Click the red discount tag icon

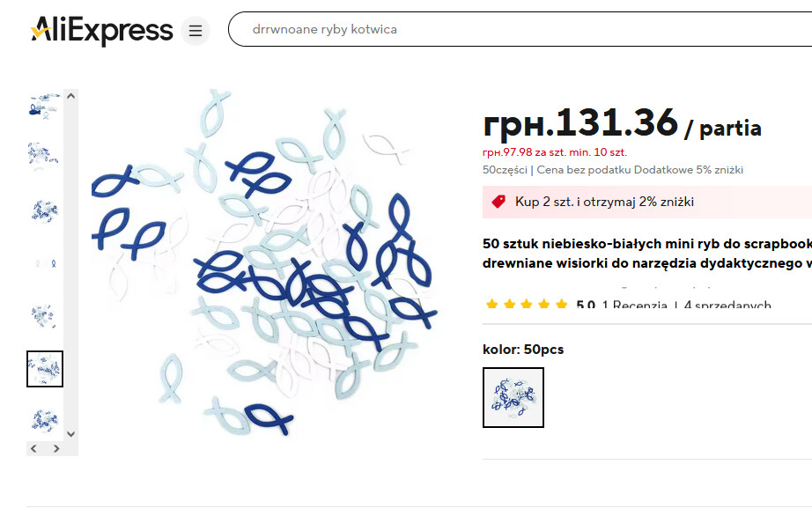coord(498,202)
